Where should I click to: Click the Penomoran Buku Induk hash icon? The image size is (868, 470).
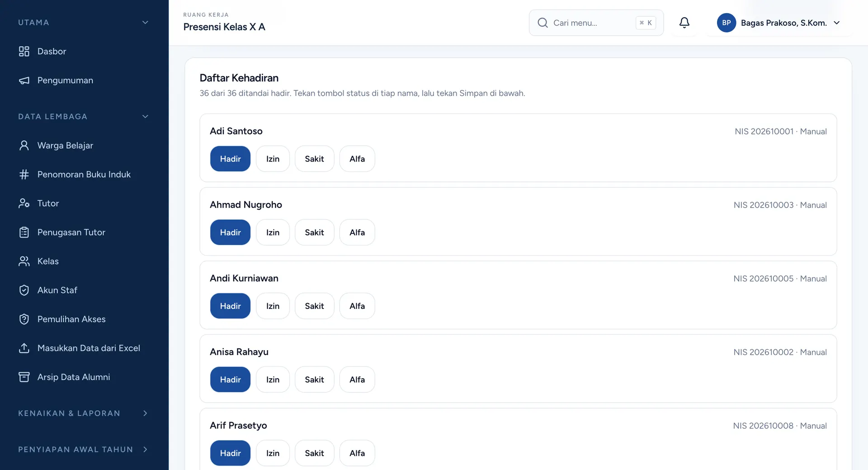tap(24, 174)
